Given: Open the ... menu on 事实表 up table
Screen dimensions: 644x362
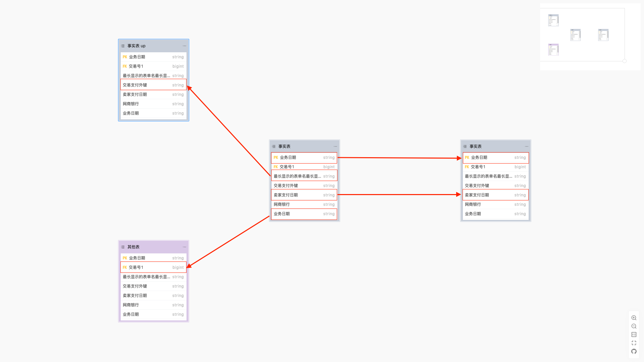Looking at the screenshot, I should 184,46.
